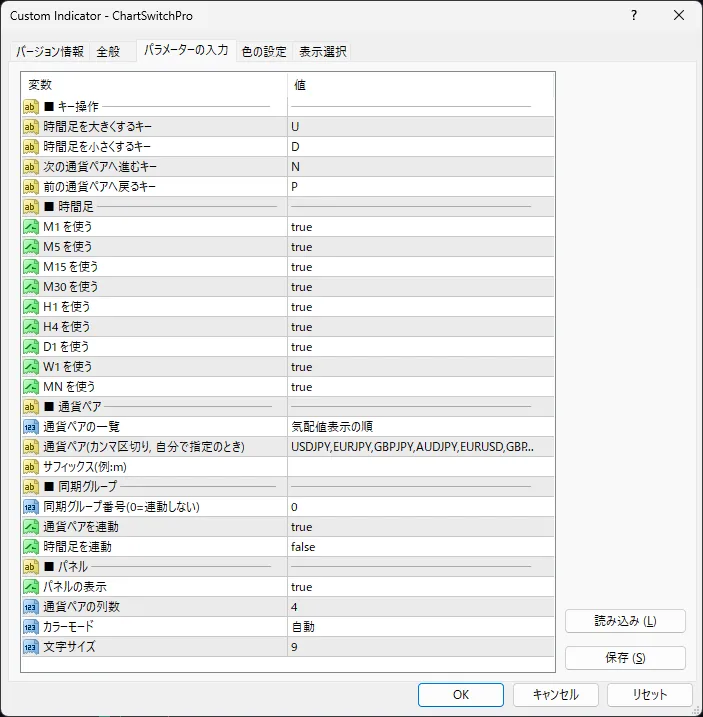The image size is (703, 717).
Task: Click the string icon beside 通貨ペア(カンマ区切り
Action: pyautogui.click(x=31, y=447)
